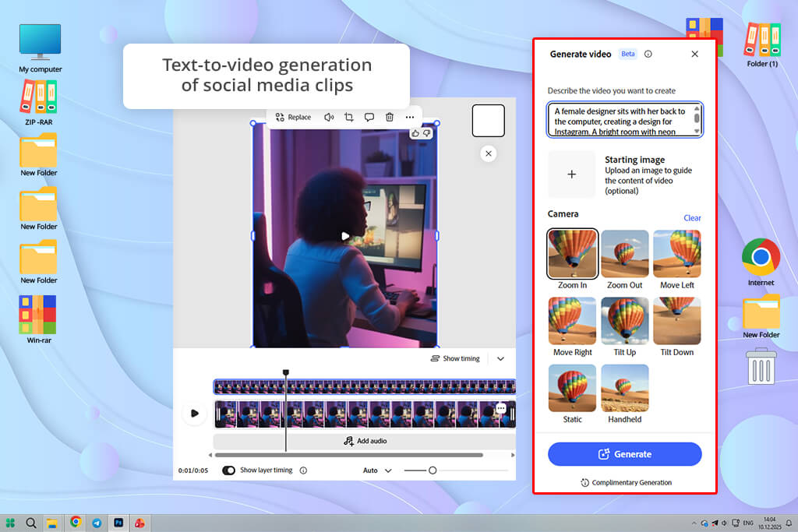Click the timeline play button

(194, 413)
